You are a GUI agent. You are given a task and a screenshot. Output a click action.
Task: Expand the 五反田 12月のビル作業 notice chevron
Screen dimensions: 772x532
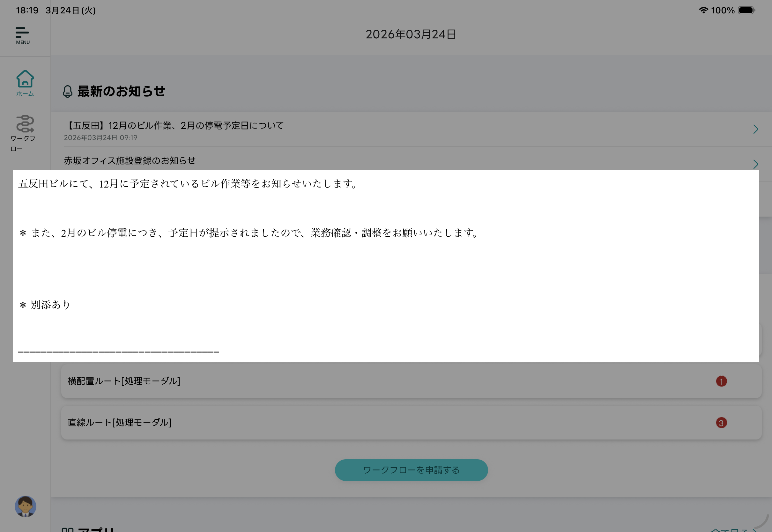tap(755, 129)
